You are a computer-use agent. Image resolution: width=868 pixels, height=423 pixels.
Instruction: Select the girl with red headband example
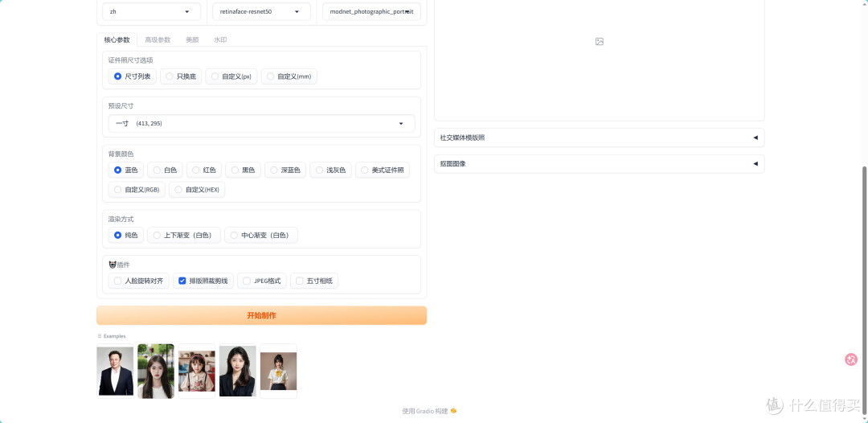[197, 371]
